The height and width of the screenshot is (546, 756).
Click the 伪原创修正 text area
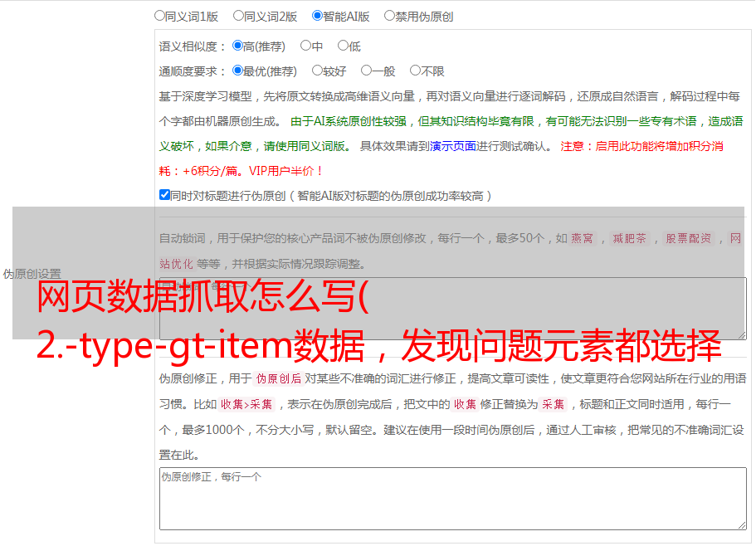coord(453,499)
